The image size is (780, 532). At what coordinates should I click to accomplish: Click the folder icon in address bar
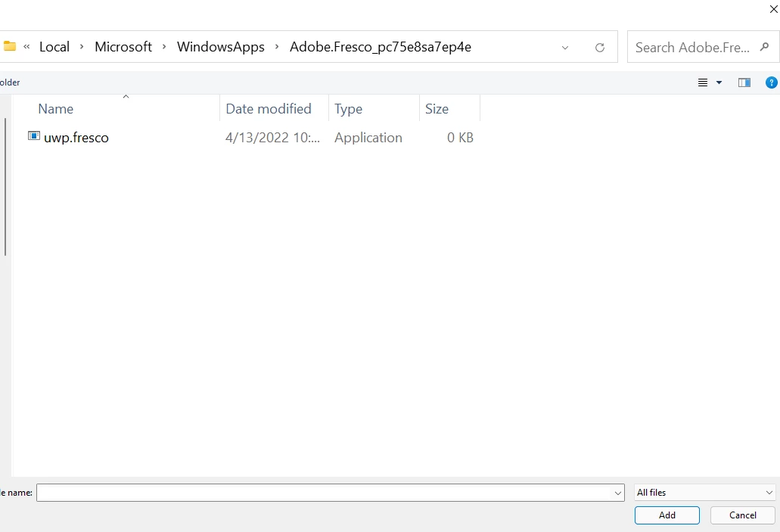pyautogui.click(x=9, y=46)
